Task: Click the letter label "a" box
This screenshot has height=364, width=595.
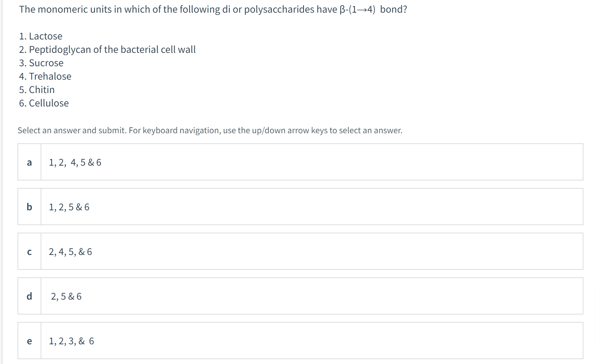Action: (29, 162)
